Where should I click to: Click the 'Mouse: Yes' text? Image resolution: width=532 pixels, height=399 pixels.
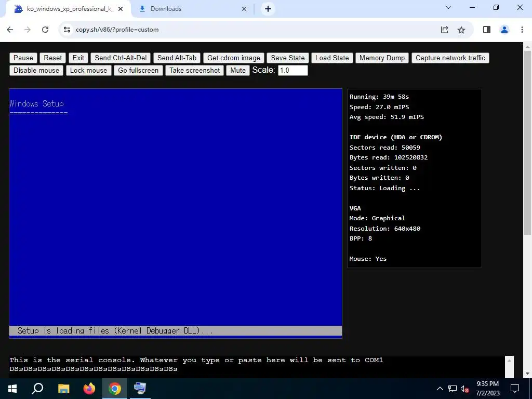tap(368, 259)
